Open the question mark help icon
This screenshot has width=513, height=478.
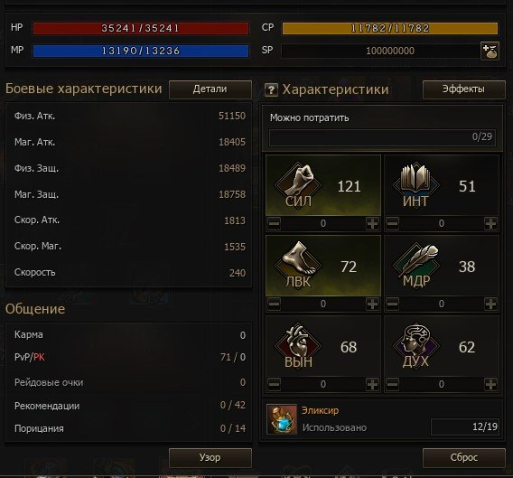coord(271,90)
